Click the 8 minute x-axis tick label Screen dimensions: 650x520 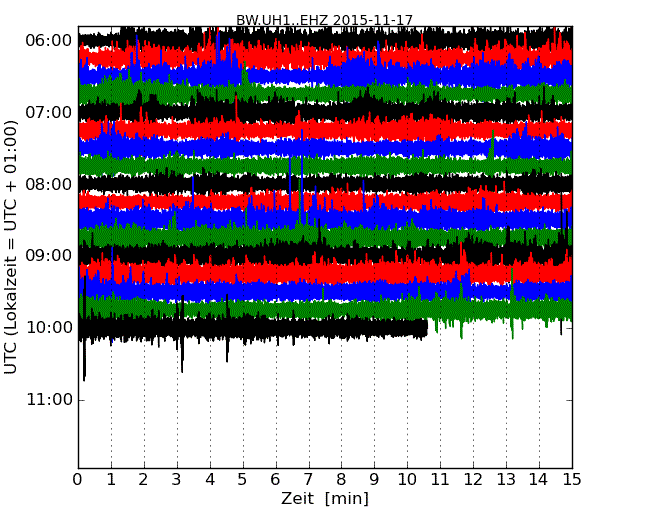pyautogui.click(x=341, y=479)
